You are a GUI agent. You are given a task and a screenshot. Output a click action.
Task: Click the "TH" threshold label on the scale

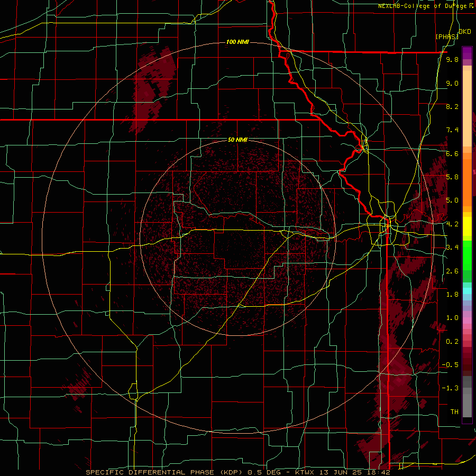click(454, 412)
